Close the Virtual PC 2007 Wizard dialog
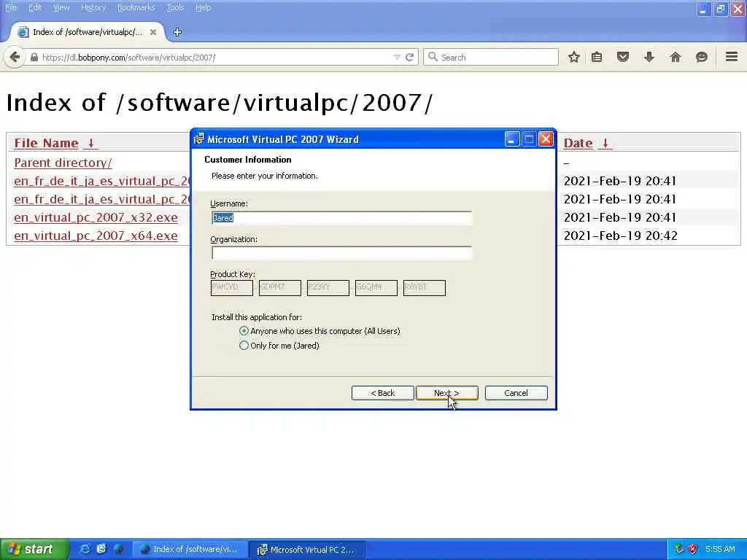The image size is (747, 560). pos(546,139)
